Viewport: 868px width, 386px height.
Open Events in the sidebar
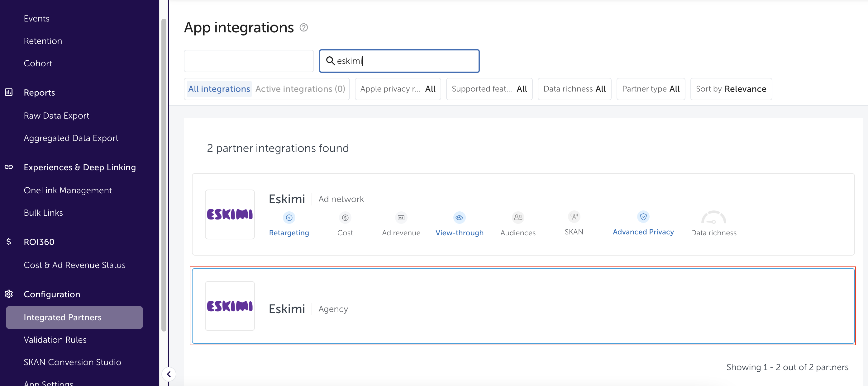(x=36, y=18)
